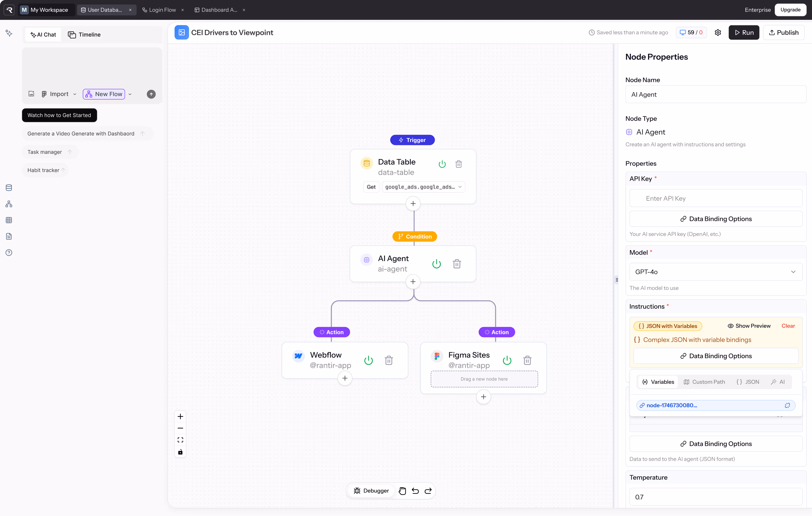
Task: Open the Login Flow tab
Action: [x=162, y=10]
